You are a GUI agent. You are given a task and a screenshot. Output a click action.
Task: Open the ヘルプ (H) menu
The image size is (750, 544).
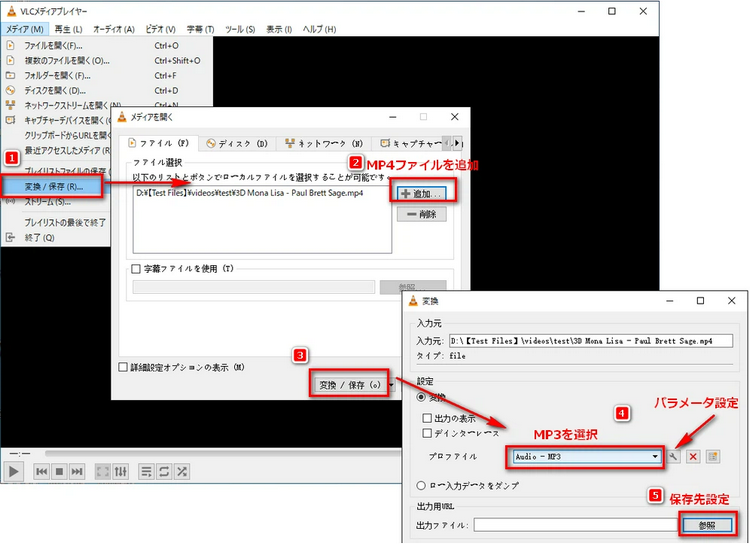(x=320, y=29)
